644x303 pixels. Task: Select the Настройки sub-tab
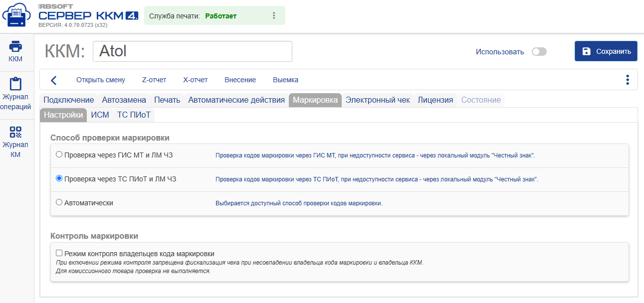click(63, 115)
